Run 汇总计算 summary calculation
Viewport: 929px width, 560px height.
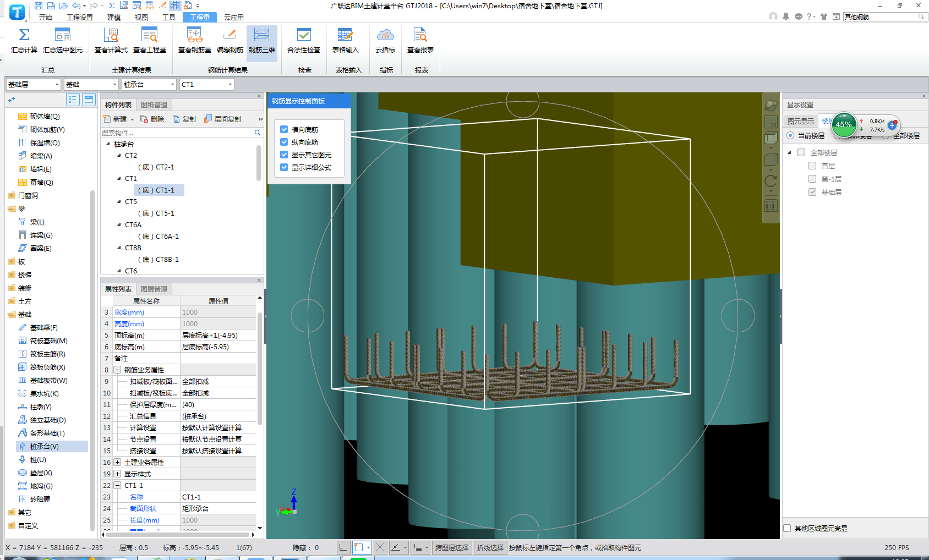[x=24, y=41]
